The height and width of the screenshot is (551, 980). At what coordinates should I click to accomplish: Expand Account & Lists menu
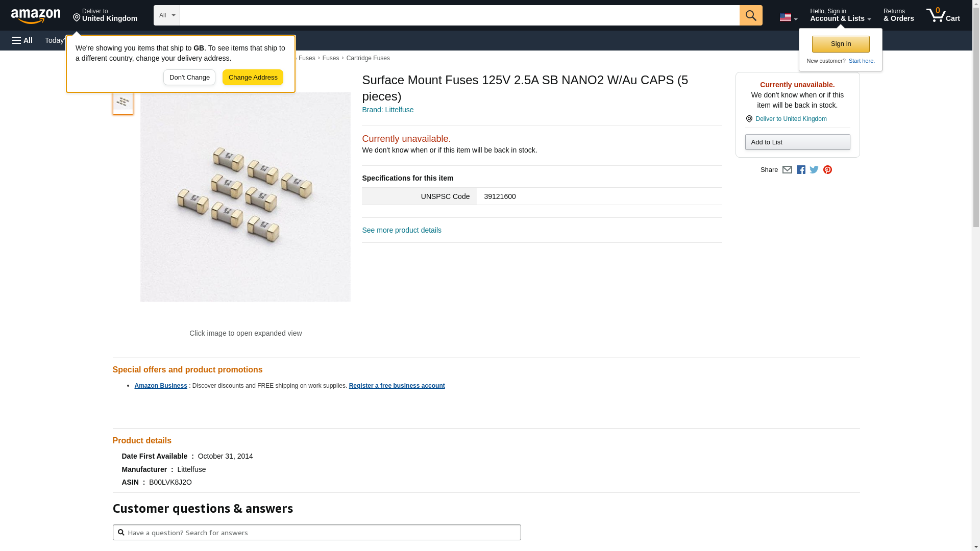coord(840,15)
